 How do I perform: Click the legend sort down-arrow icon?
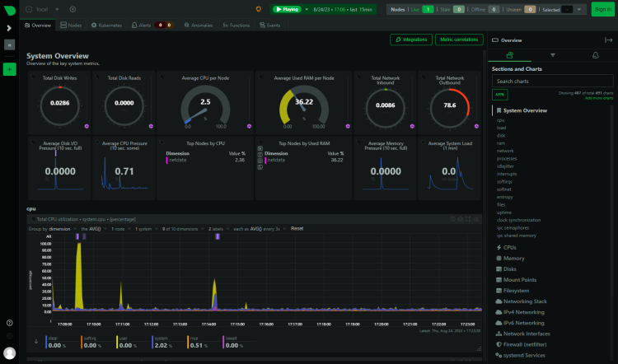click(36, 342)
